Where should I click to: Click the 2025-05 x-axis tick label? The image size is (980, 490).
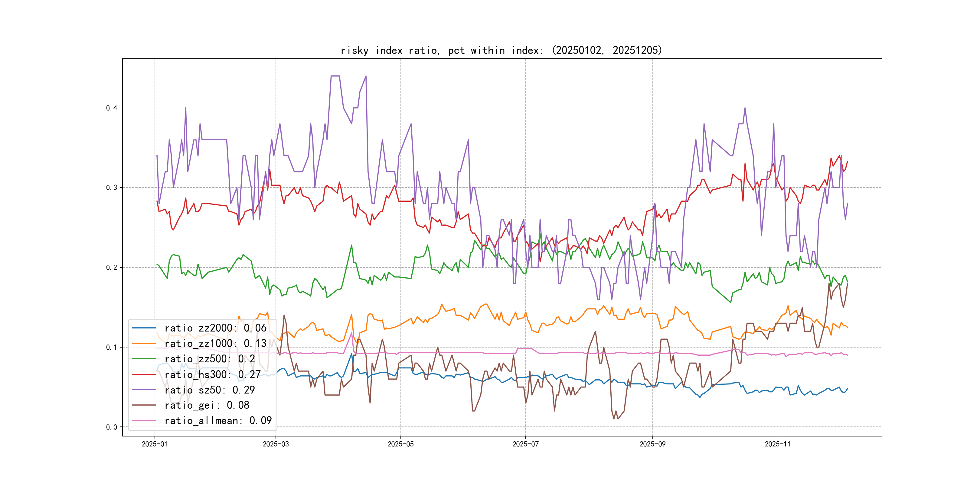[x=400, y=444]
